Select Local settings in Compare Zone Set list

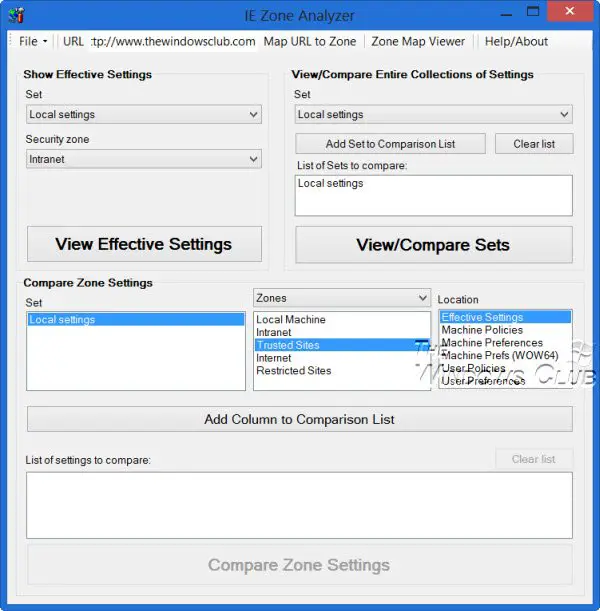click(x=136, y=320)
